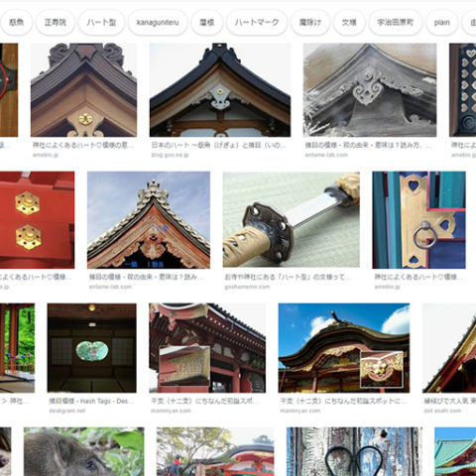Open maminyan.com link under blue-sky shrine image
The image size is (476, 476).
click(300, 411)
